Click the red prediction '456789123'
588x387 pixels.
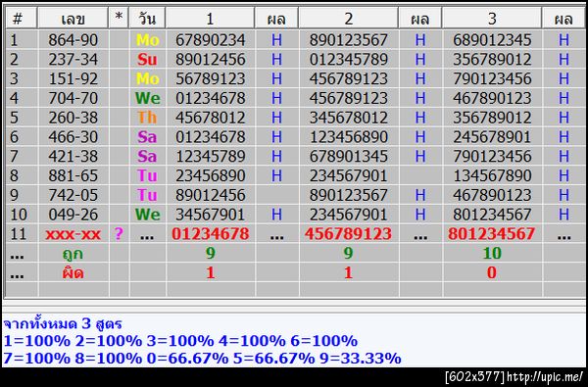pyautogui.click(x=348, y=234)
